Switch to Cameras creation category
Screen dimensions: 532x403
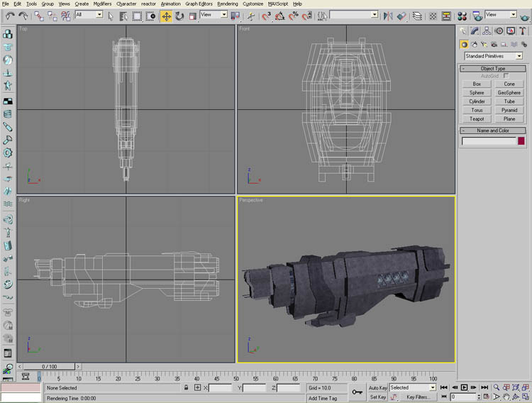tap(493, 44)
